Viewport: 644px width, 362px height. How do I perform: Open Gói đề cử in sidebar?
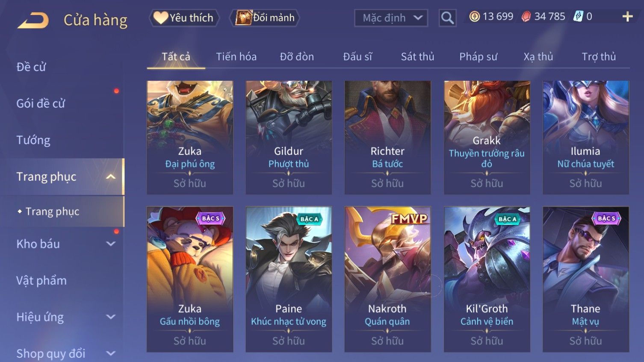pos(41,103)
